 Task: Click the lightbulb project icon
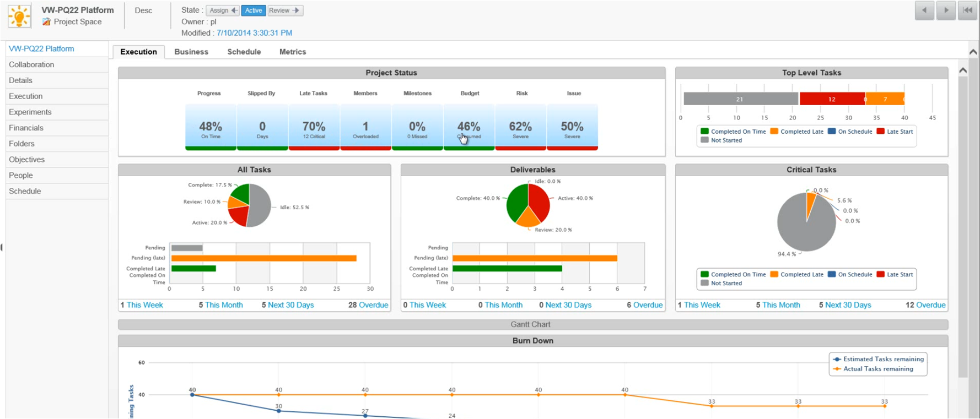point(19,16)
